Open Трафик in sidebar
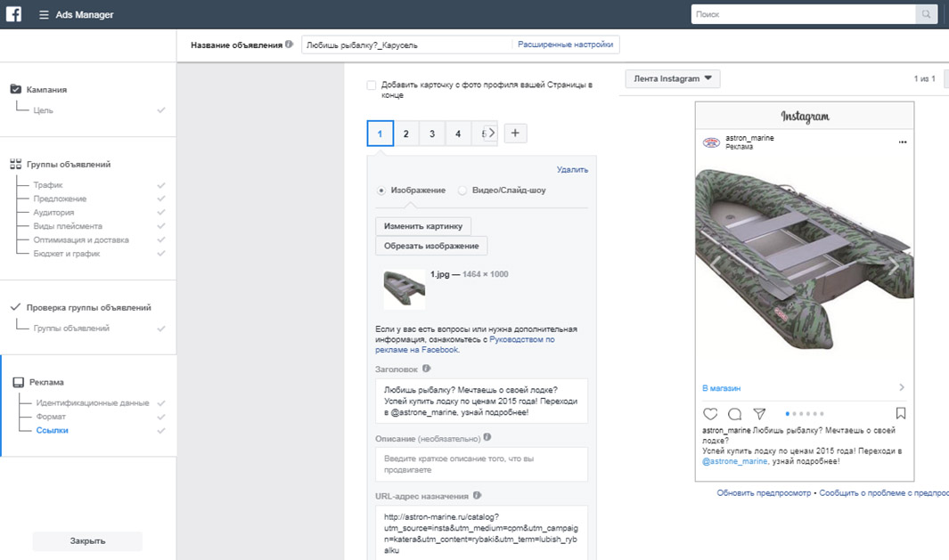This screenshot has height=560, width=949. [48, 185]
